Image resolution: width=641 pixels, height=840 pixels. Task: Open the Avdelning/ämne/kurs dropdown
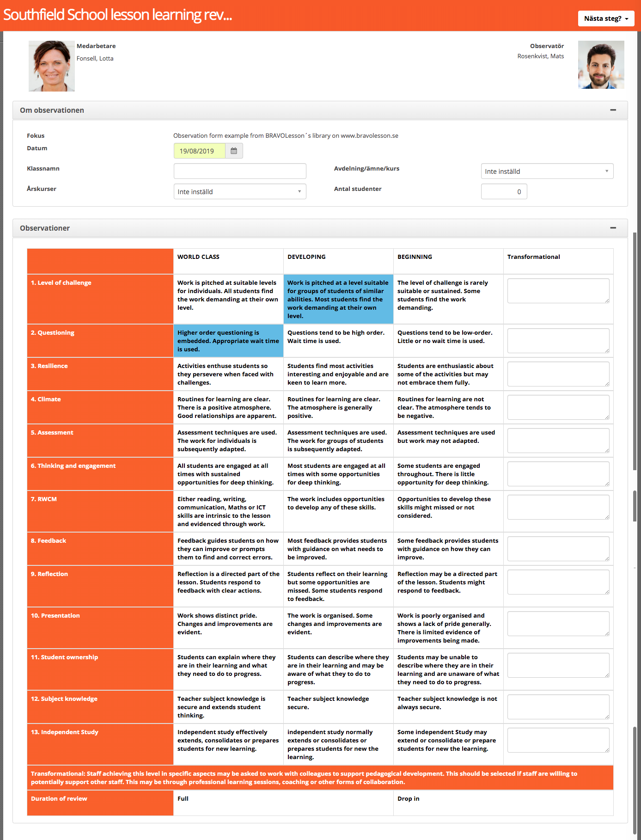547,171
